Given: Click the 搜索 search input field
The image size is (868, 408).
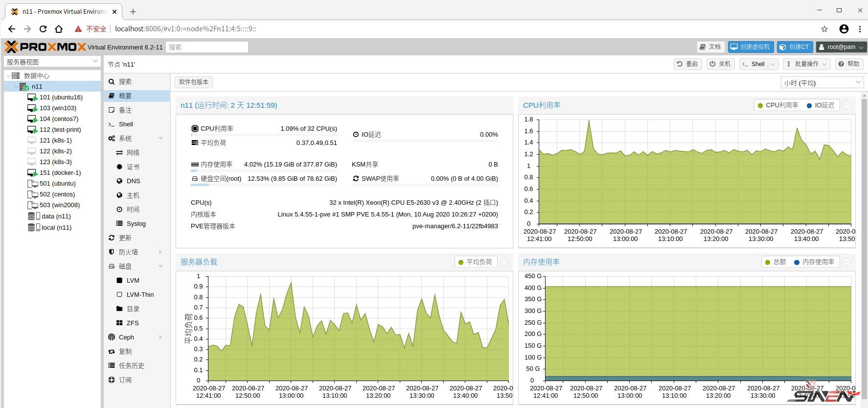Looking at the screenshot, I should [x=206, y=47].
